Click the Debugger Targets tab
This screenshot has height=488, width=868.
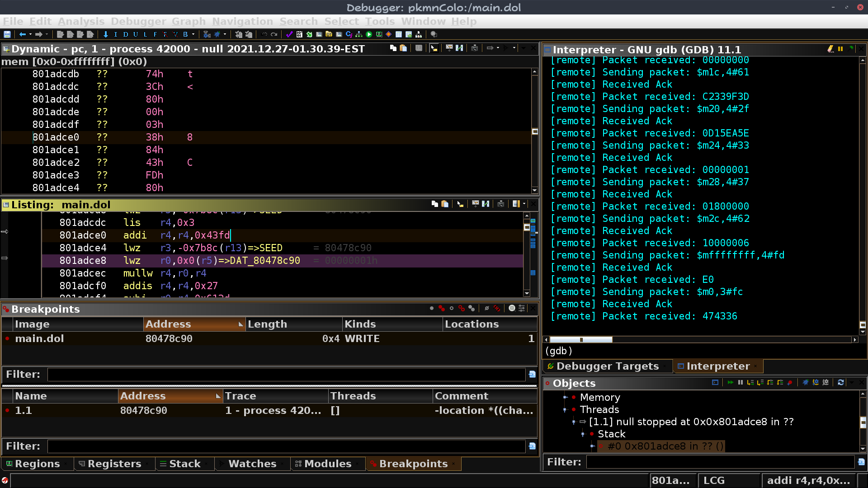pos(607,366)
